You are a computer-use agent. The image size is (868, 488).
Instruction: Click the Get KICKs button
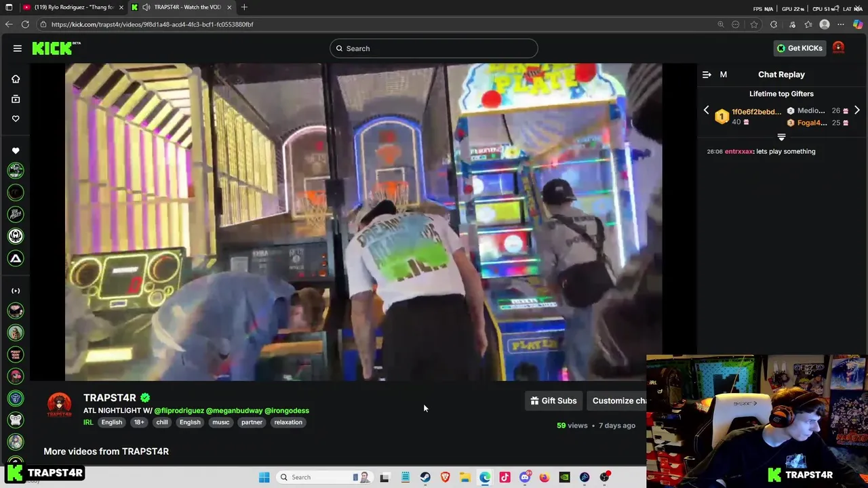(x=800, y=48)
